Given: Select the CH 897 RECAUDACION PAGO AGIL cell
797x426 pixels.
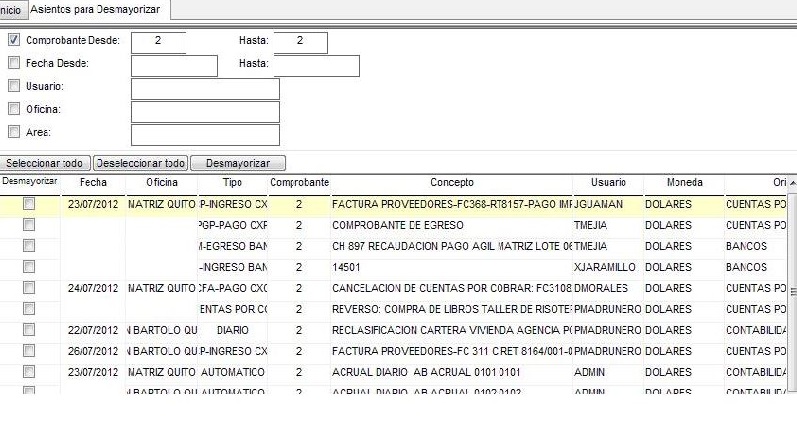Looking at the screenshot, I should 451,247.
